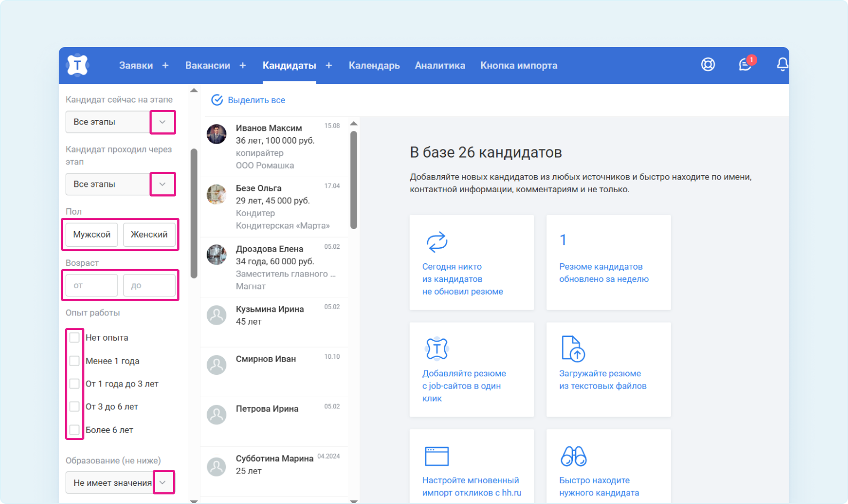The image size is (848, 504).
Task: Select the Мужской gender button
Action: (92, 234)
